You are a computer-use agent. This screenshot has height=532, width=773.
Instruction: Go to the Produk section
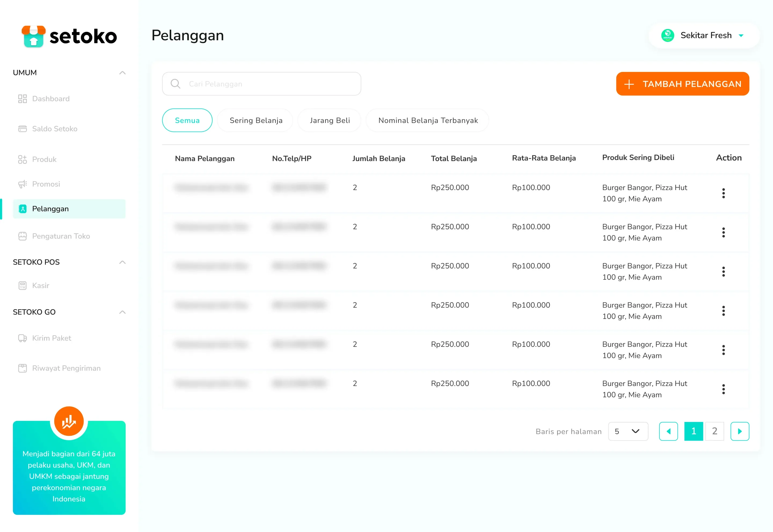[x=37, y=159]
